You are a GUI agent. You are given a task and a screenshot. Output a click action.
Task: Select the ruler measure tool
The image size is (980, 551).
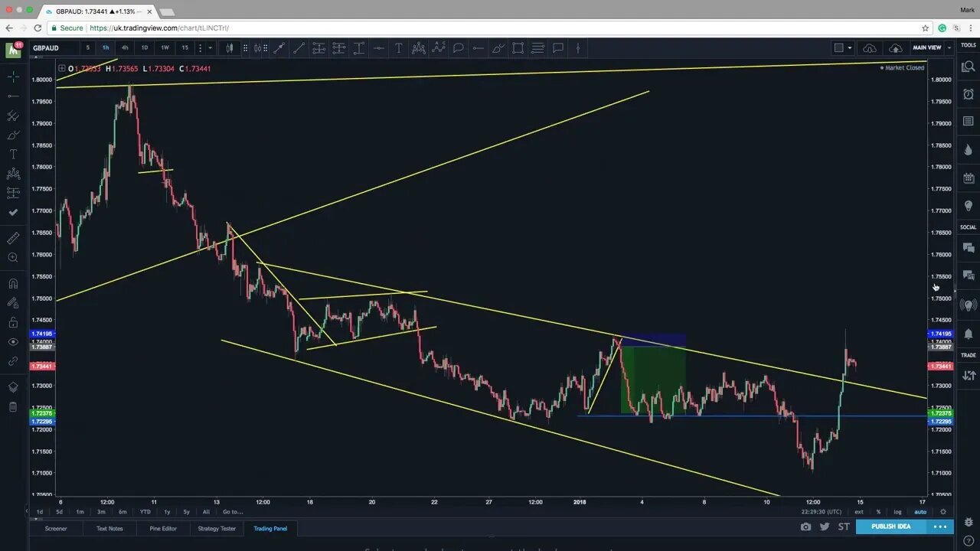[13, 238]
